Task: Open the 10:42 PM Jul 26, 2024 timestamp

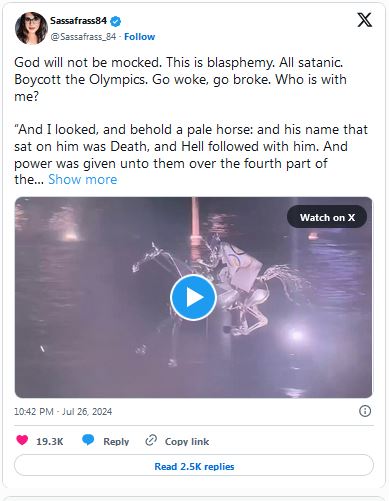Action: 63,412
